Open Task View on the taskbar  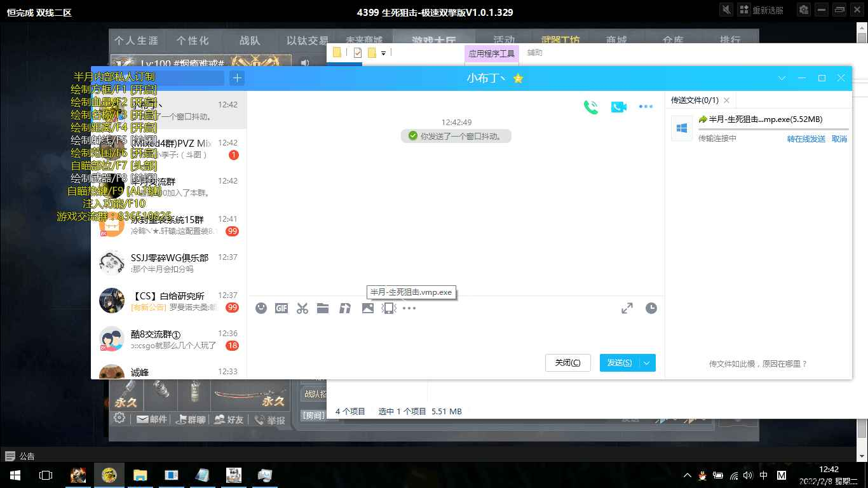coord(46,475)
